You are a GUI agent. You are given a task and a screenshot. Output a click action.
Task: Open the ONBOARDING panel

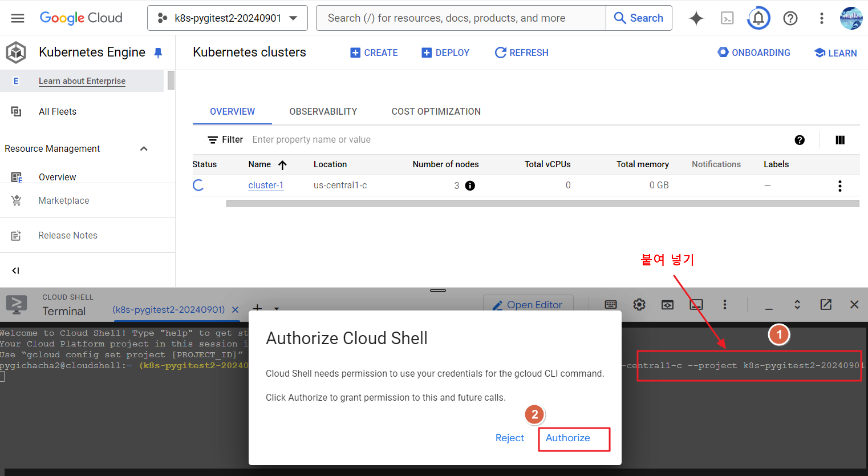[754, 53]
